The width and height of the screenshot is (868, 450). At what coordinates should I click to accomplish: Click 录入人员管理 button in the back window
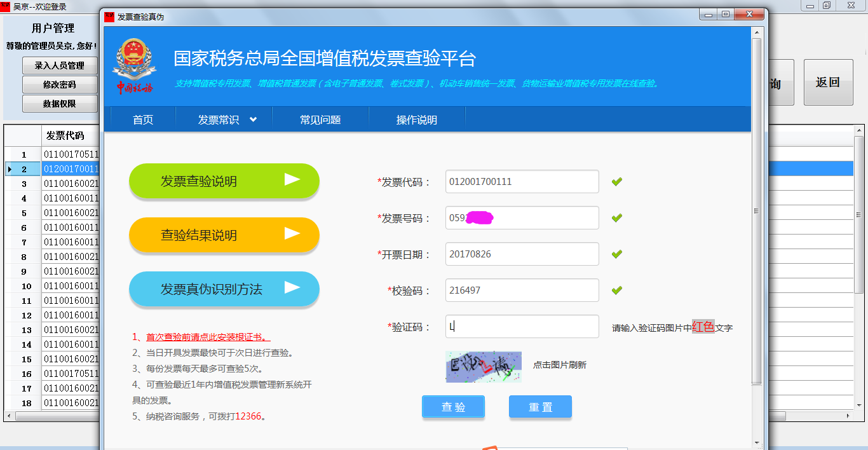[x=60, y=65]
